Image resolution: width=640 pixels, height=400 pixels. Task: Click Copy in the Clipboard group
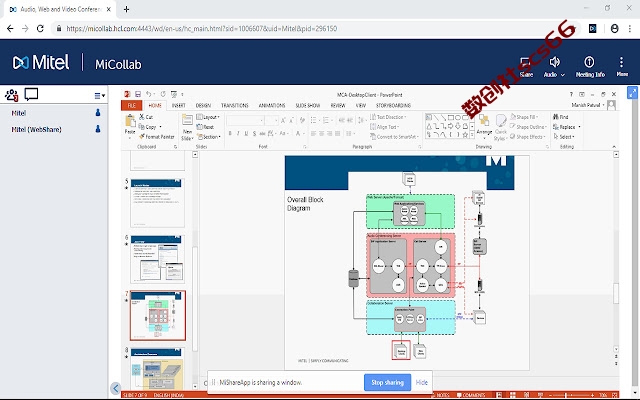click(148, 127)
